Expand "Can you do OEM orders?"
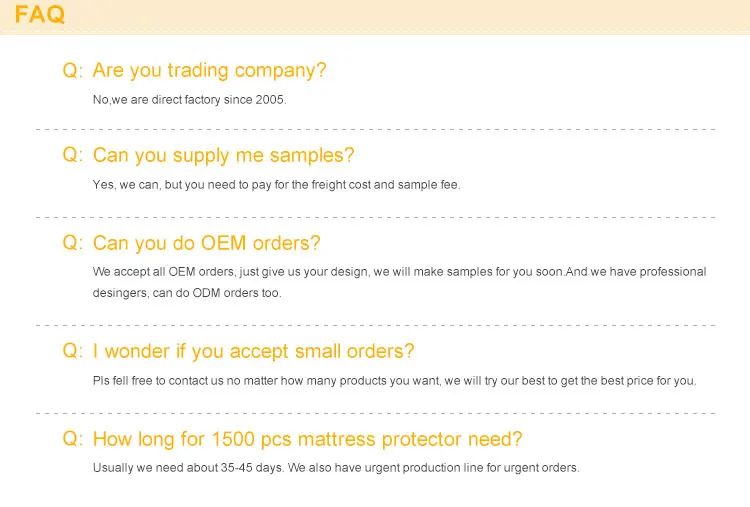 pyautogui.click(x=206, y=243)
